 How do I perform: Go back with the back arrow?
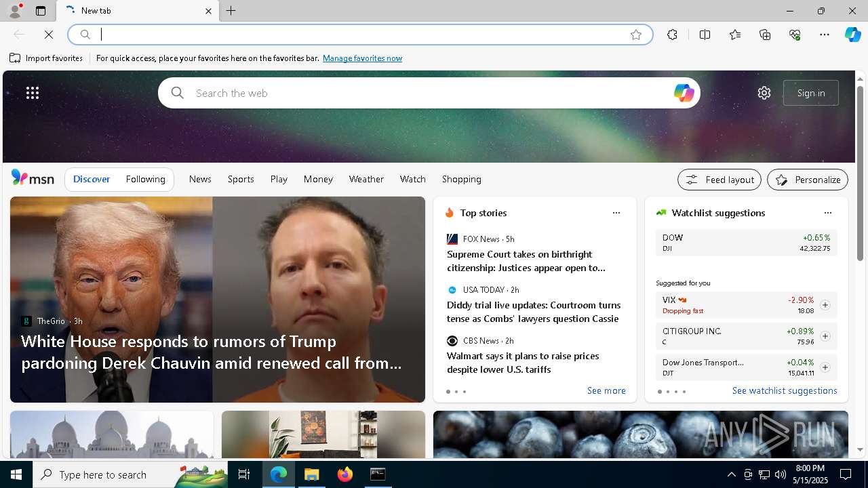point(19,35)
